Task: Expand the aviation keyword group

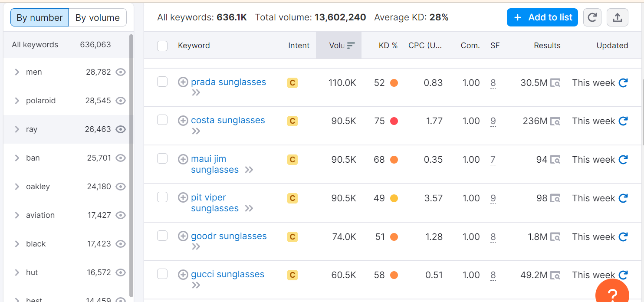Action: [17, 215]
